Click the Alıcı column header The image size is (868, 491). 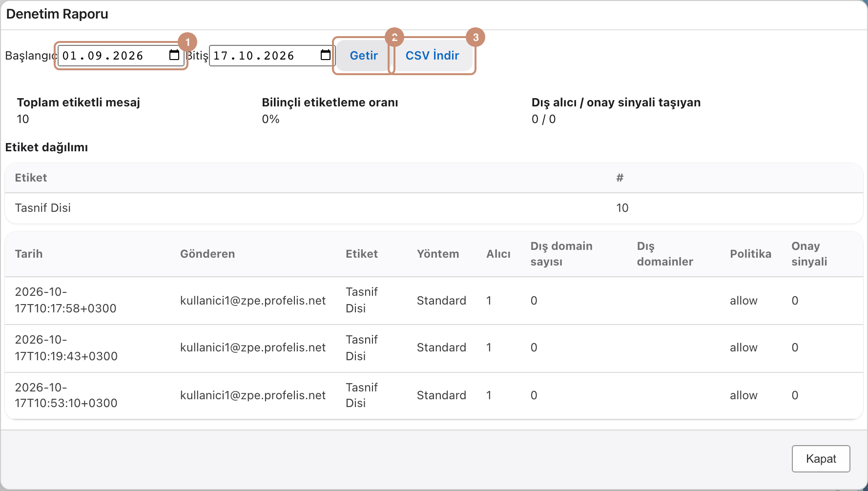(498, 254)
